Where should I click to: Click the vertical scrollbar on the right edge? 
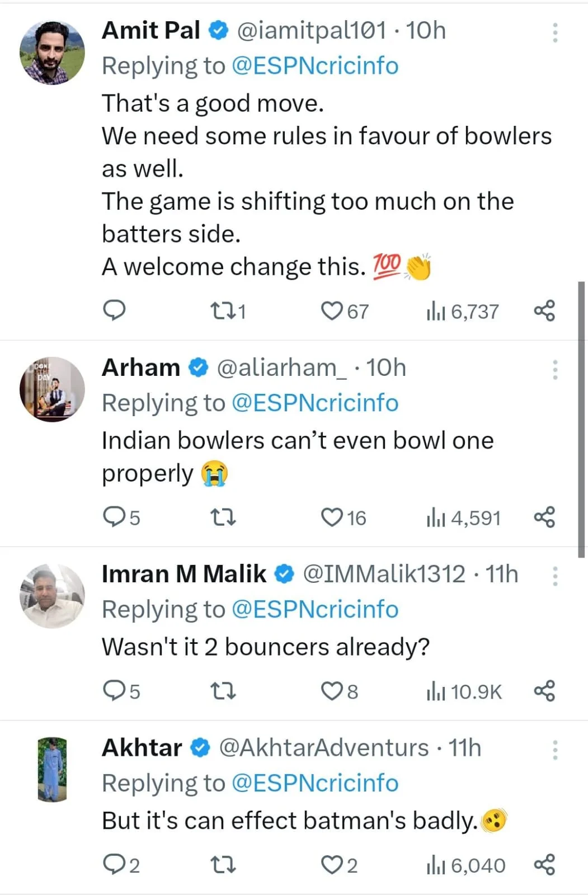[582, 420]
